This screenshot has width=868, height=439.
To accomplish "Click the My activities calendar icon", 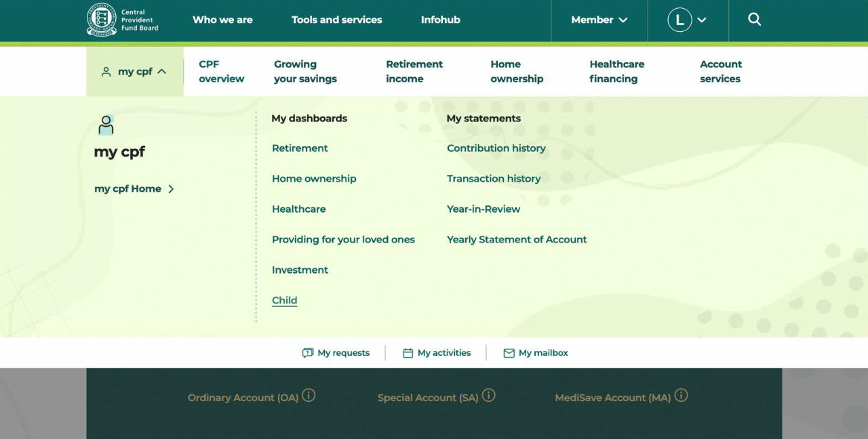I will pos(408,353).
